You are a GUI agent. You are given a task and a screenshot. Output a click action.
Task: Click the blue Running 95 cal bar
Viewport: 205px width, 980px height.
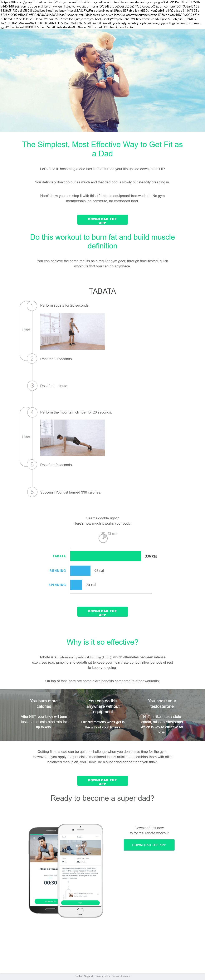(x=80, y=570)
